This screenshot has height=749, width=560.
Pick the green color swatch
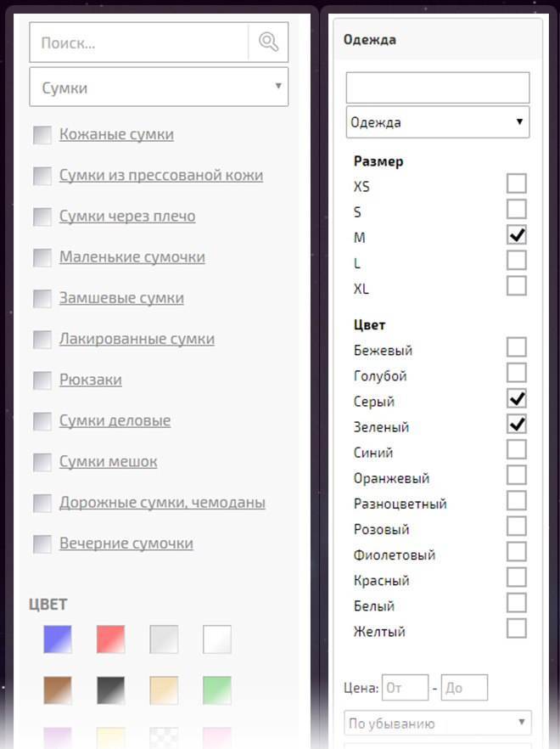tap(217, 690)
